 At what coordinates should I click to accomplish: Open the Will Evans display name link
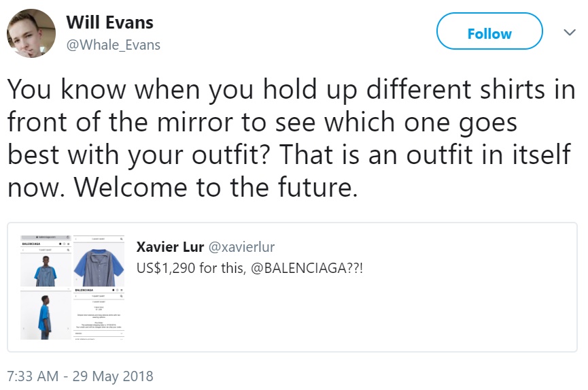coord(110,22)
